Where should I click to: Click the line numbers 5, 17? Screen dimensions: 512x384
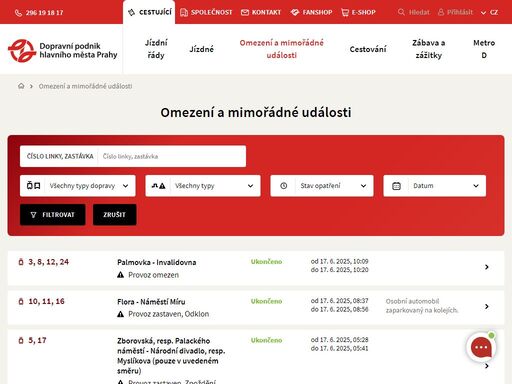pos(37,340)
